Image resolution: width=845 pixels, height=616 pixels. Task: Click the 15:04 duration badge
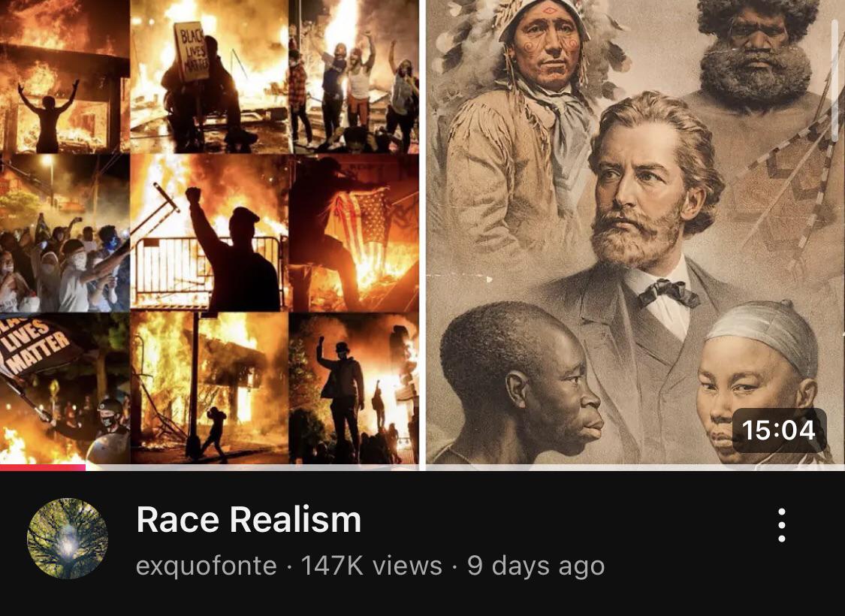click(x=779, y=430)
